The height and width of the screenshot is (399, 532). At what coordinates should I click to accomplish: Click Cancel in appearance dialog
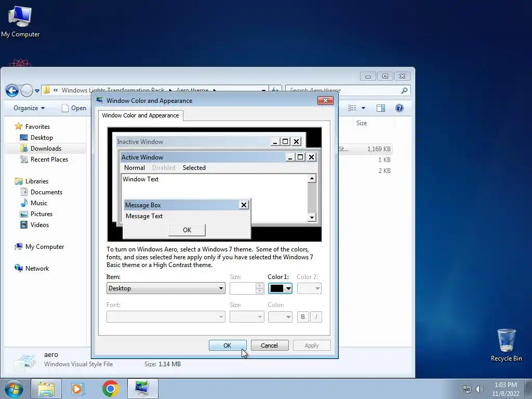[x=270, y=345]
